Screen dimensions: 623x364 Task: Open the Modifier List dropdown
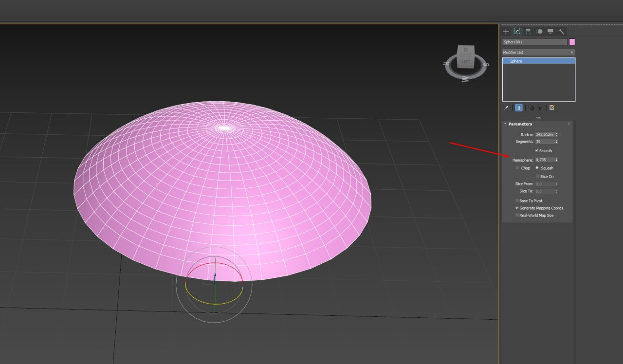539,52
